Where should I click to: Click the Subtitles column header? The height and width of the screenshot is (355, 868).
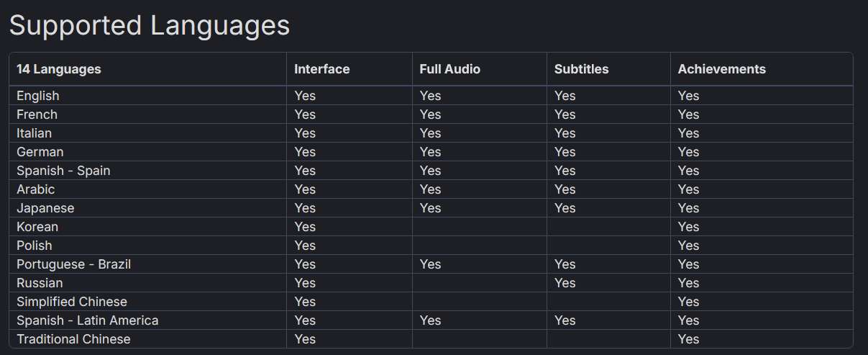click(581, 69)
